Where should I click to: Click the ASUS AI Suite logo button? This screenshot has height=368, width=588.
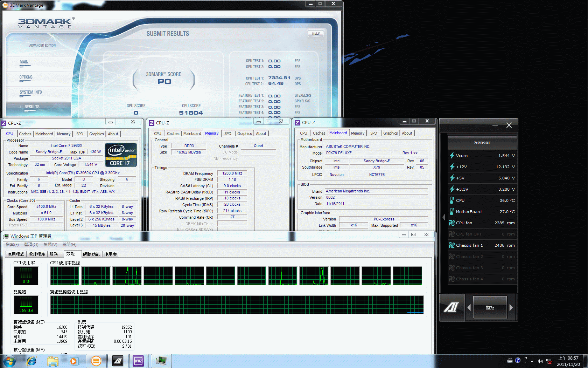(x=451, y=307)
